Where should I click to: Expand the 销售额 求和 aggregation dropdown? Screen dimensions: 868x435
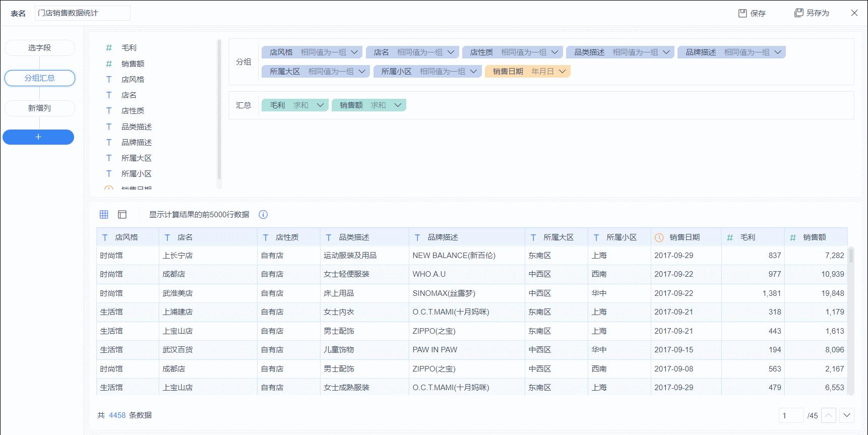(x=398, y=105)
